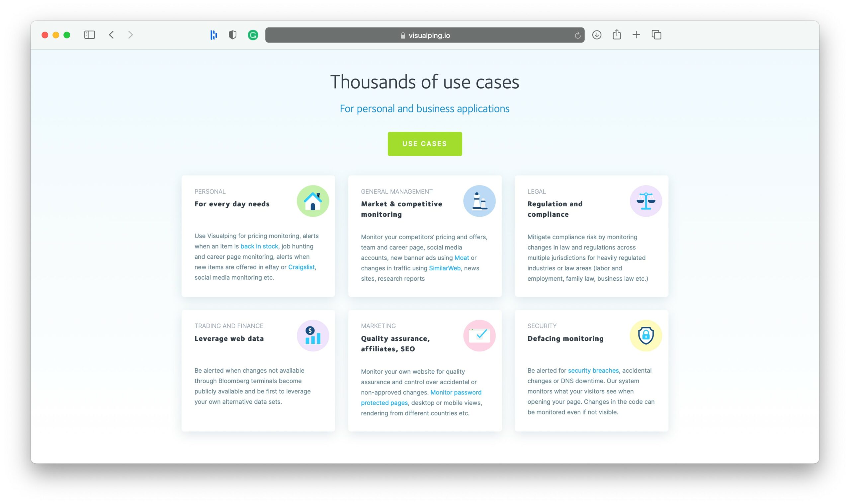Click the Craigslist hyperlink in personal card

302,266
